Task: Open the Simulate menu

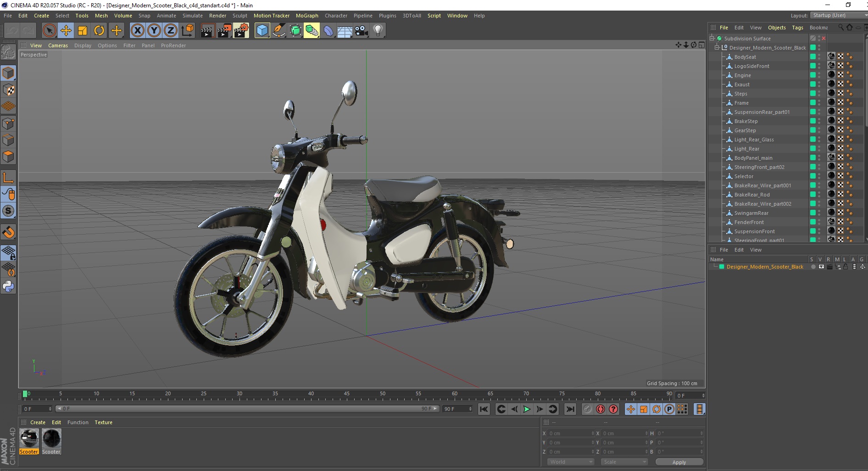Action: 192,16
